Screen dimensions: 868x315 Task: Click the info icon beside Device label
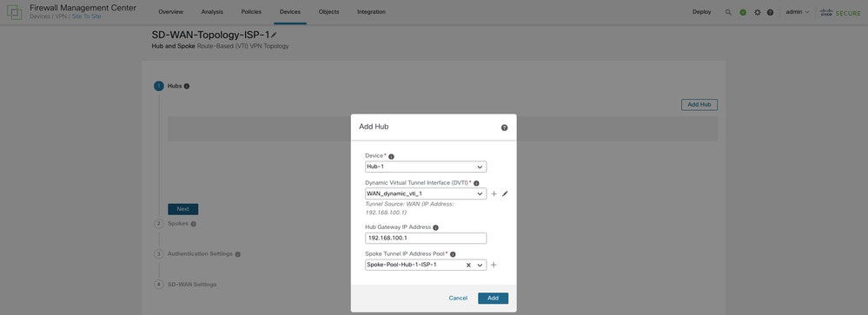point(391,156)
